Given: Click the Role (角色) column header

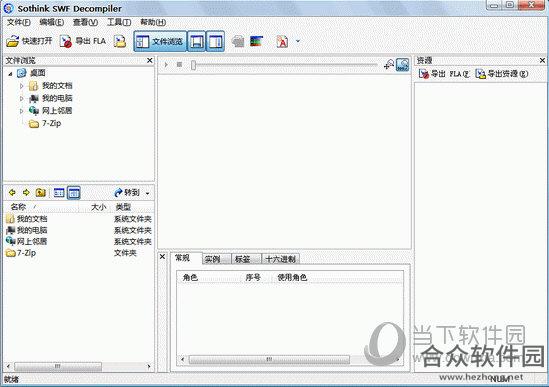Looking at the screenshot, I should pyautogui.click(x=209, y=278).
